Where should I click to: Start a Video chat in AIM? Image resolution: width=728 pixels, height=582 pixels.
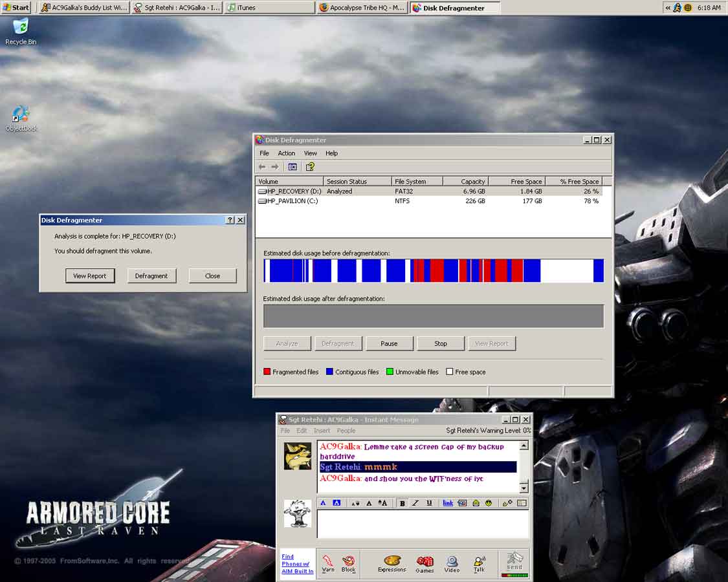[452, 564]
